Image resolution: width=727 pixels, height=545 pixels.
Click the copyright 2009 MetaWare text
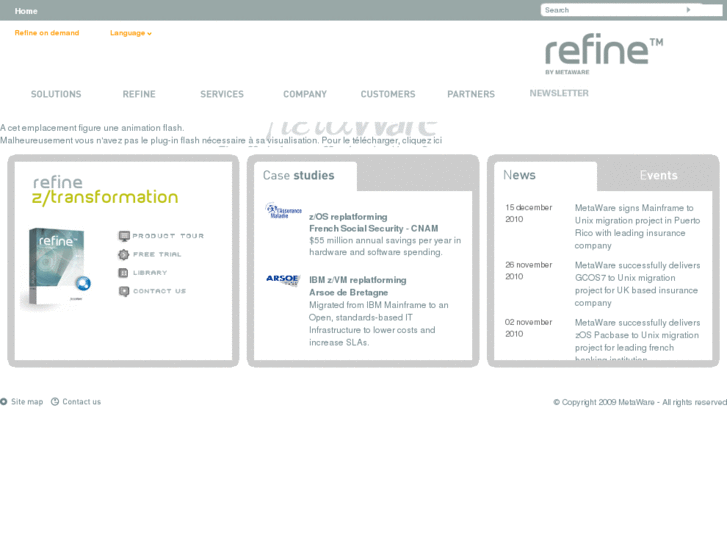[640, 402]
